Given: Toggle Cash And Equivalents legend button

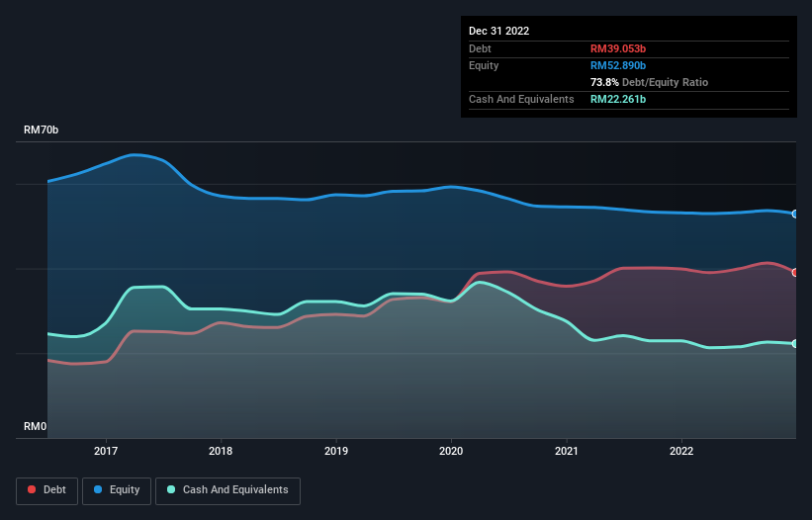Looking at the screenshot, I should [x=227, y=490].
